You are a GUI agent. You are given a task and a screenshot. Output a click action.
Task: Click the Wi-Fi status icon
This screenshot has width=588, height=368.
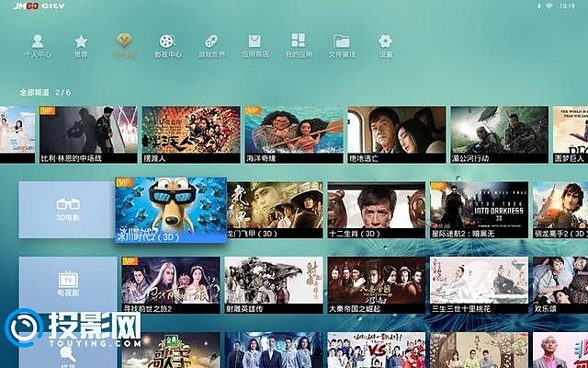point(549,6)
